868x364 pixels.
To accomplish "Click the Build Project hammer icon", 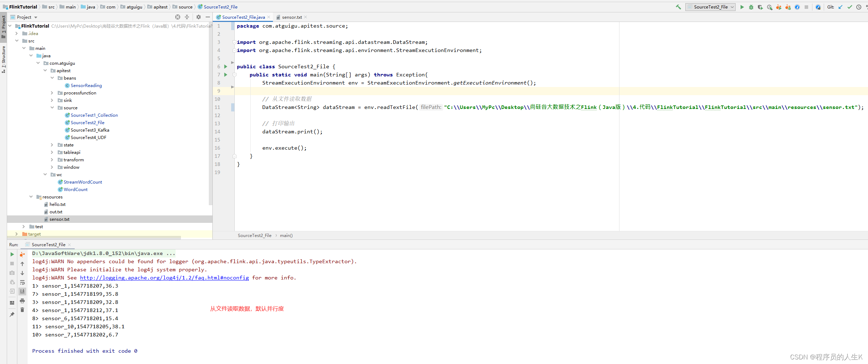I will click(678, 7).
